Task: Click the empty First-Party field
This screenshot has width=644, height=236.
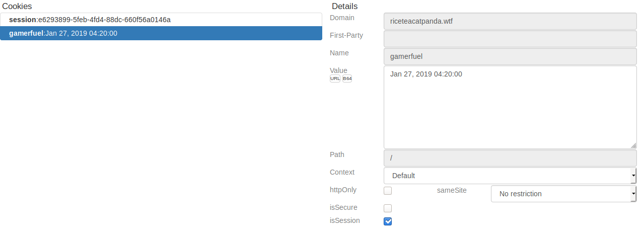Action: tap(509, 39)
